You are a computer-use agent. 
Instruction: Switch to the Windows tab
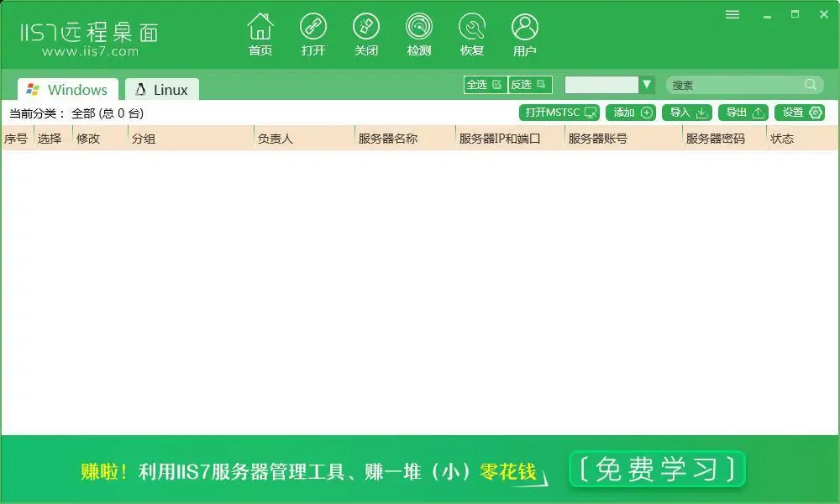point(67,89)
